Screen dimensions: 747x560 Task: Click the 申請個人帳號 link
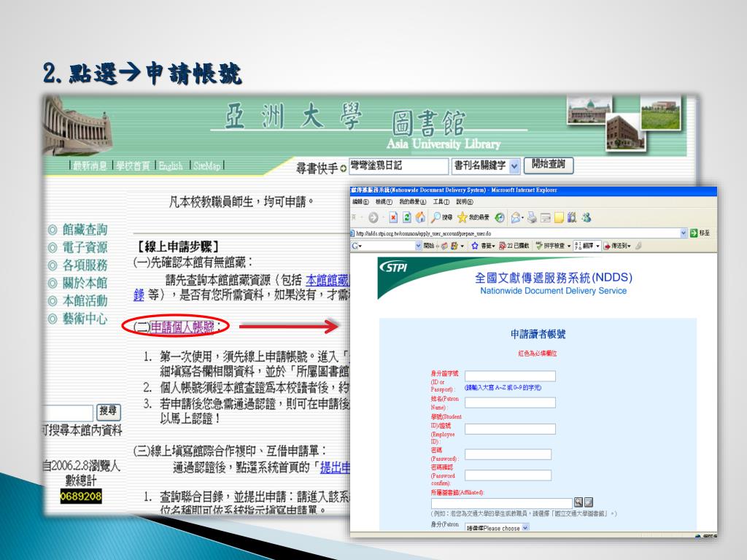point(182,327)
